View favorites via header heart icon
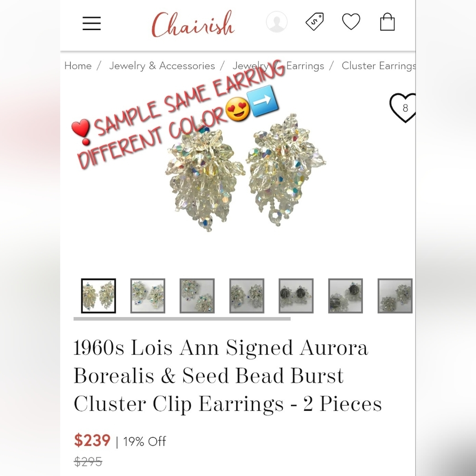Screen dimensions: 476x476 351,21
